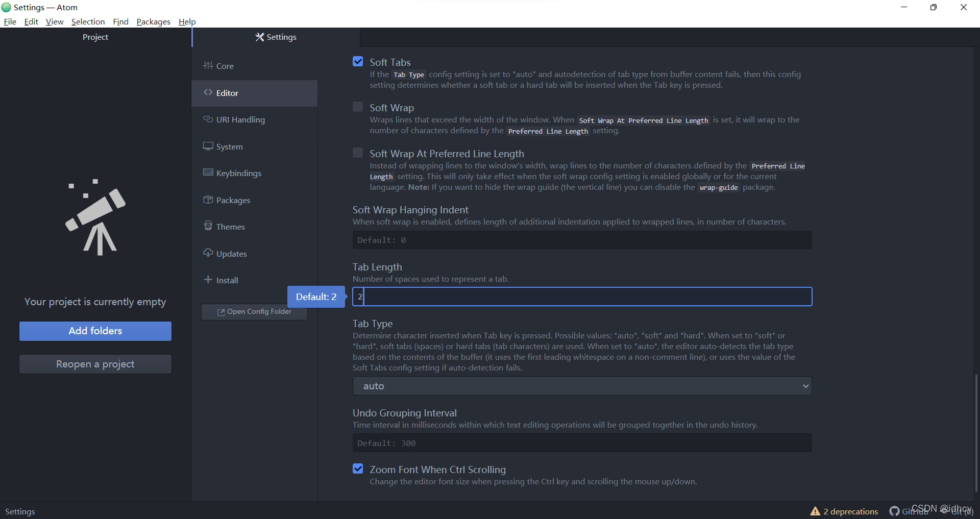Open the Edit menu
Image resolution: width=980 pixels, height=519 pixels.
(31, 21)
